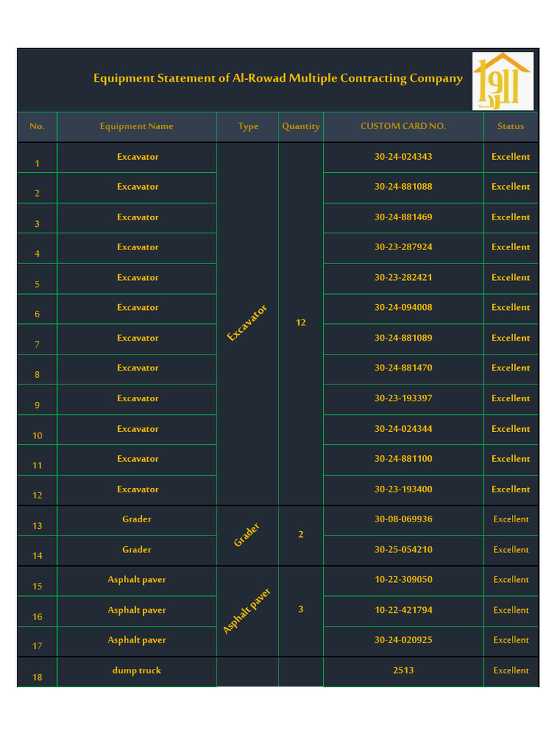Select custom card number 30-24-024343
560x747 pixels.
click(403, 157)
